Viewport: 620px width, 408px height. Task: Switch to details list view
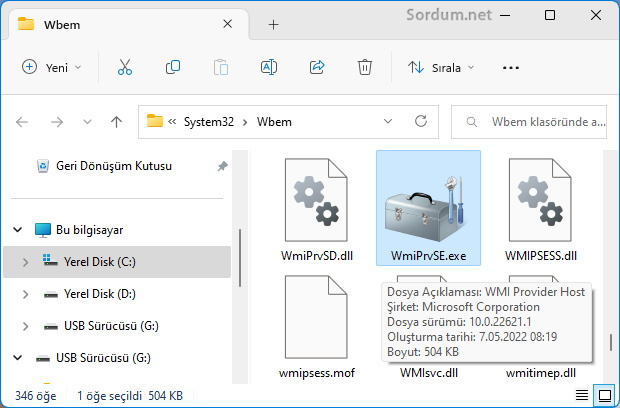582,395
